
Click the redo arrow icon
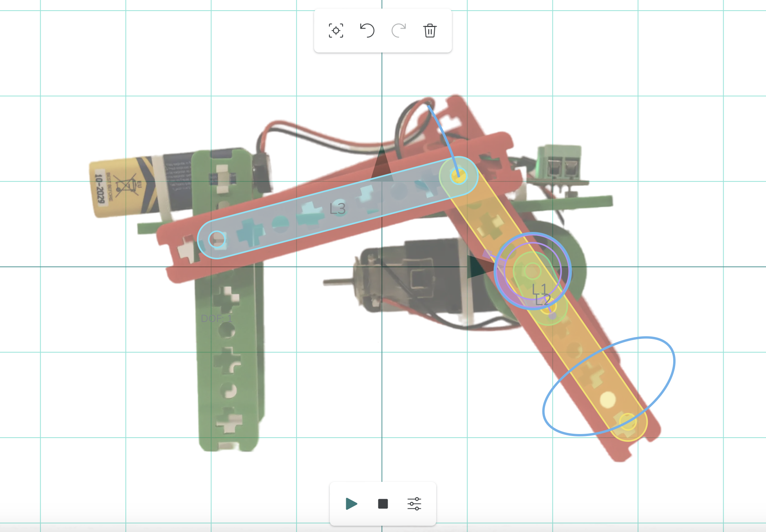[398, 31]
